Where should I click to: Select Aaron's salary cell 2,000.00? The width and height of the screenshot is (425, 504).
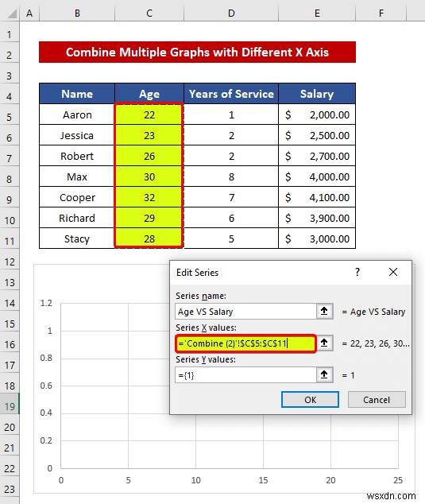(317, 114)
